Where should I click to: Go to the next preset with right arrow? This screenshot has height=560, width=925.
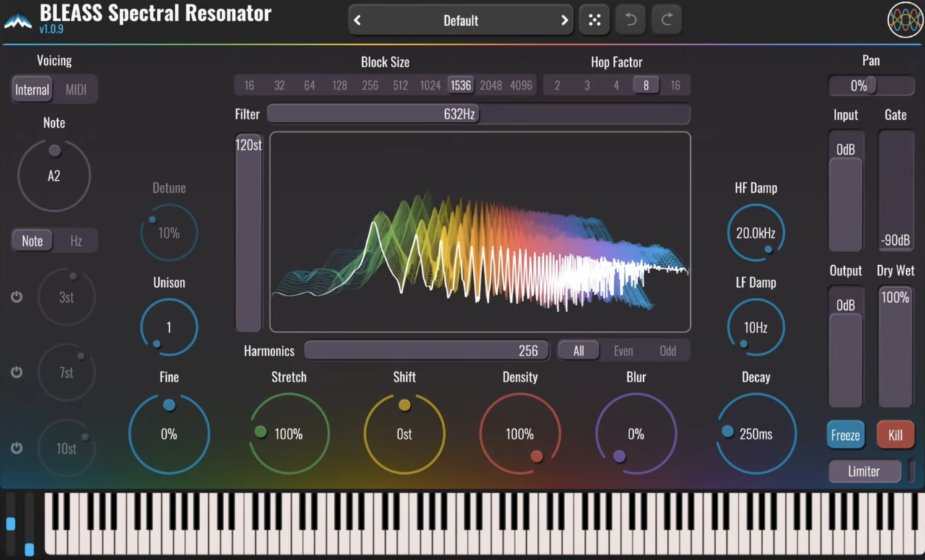point(564,20)
